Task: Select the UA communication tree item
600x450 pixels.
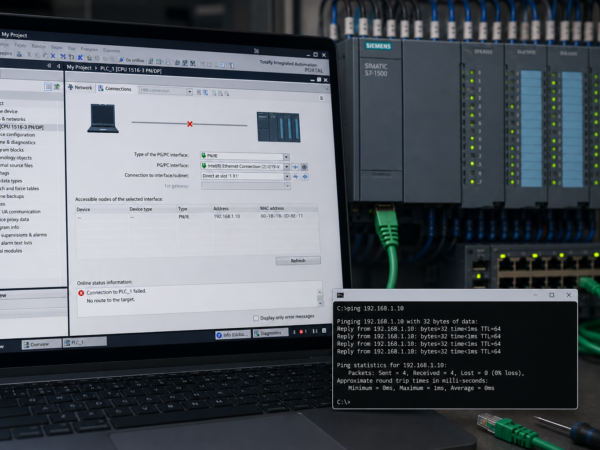Action: (x=21, y=212)
